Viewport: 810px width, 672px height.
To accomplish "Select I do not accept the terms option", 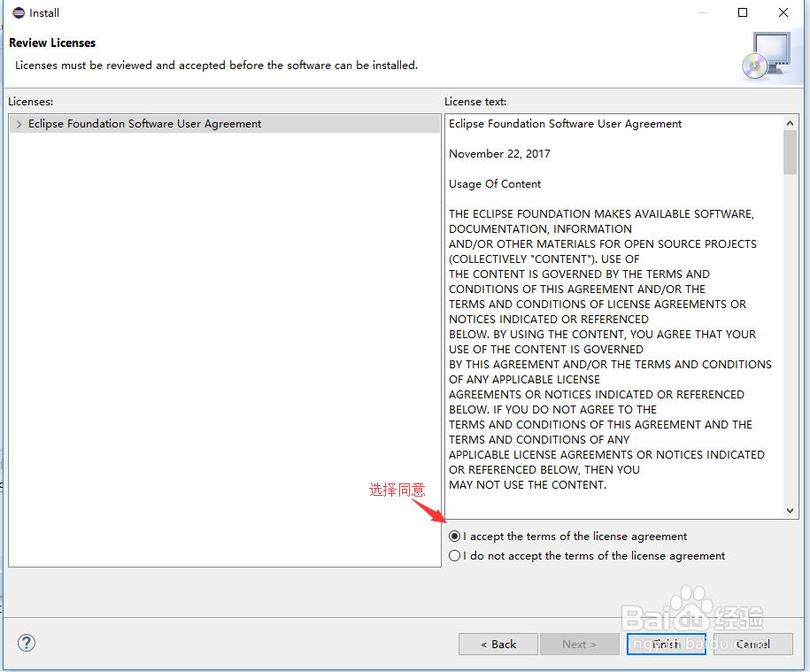I will tap(455, 556).
